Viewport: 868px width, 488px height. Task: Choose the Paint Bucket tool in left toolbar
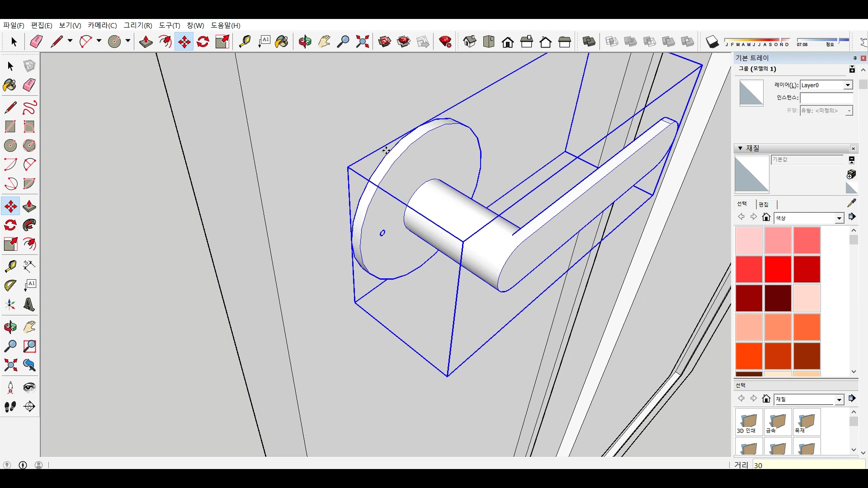(x=9, y=85)
